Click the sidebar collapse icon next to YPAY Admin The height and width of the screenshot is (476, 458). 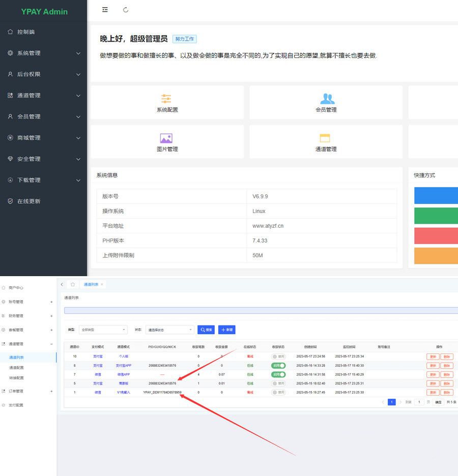(105, 9)
